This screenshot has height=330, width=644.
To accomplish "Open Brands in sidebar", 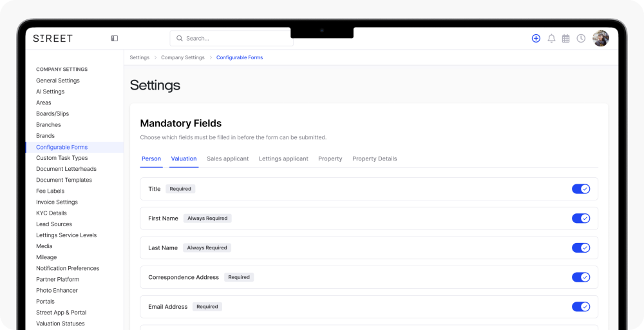I will click(45, 135).
